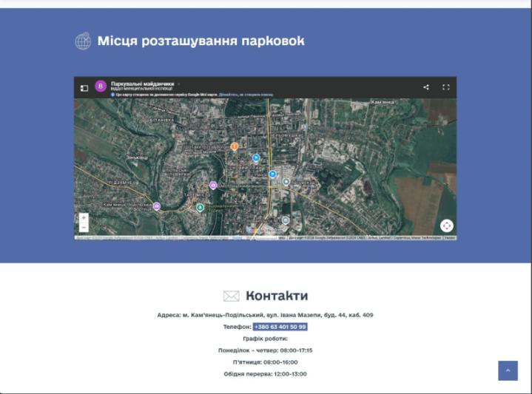Toggle the map legend sidebar panel icon
The width and height of the screenshot is (532, 394).
84,88
